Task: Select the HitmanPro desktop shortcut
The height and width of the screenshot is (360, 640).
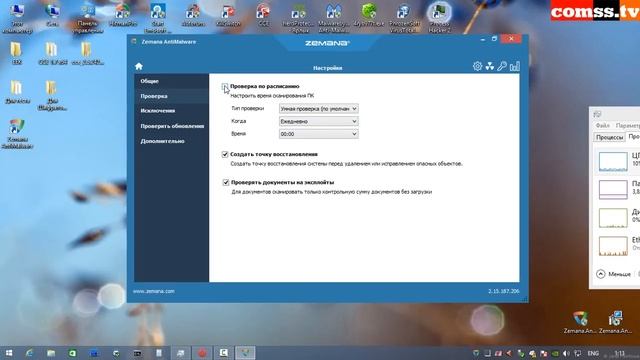Action: click(123, 16)
